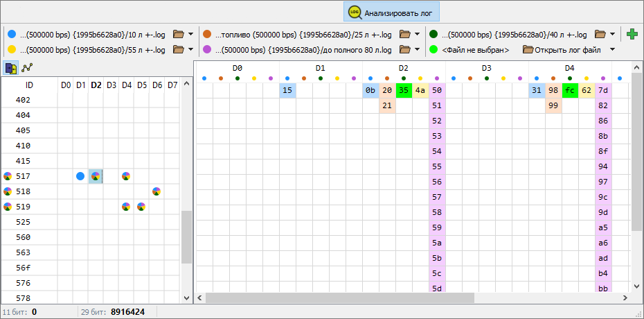This screenshot has width=644, height=319.
Task: Expand dropdown next to Открыть лог файл
Action: [612, 49]
